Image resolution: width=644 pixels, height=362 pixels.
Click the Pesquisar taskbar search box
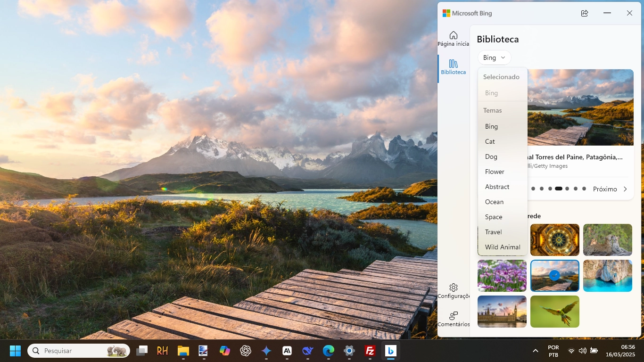pyautogui.click(x=79, y=351)
